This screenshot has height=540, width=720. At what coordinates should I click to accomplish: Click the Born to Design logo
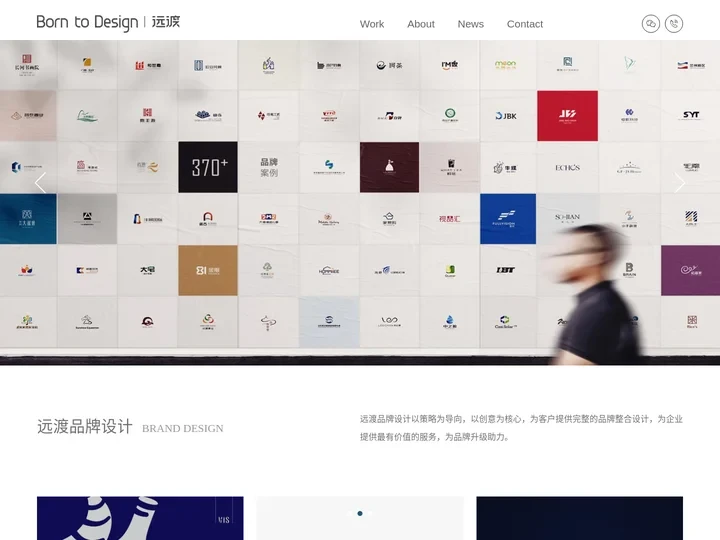click(108, 22)
